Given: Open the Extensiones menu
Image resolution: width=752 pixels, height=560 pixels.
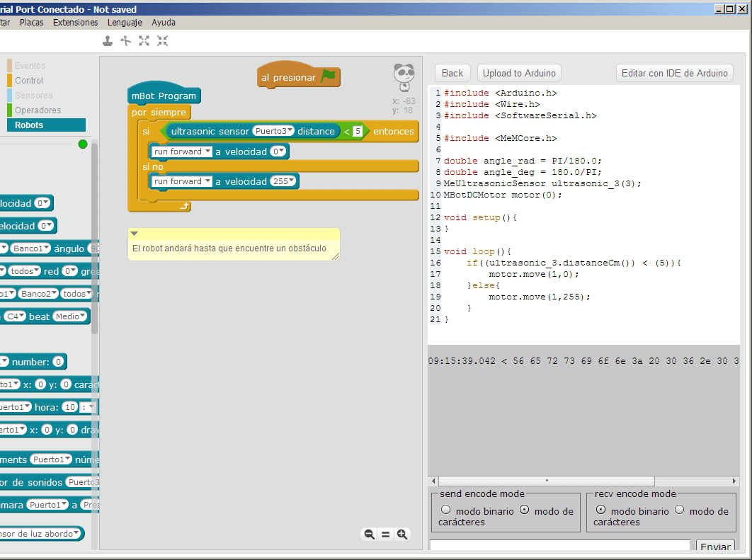Looking at the screenshot, I should click(x=75, y=22).
